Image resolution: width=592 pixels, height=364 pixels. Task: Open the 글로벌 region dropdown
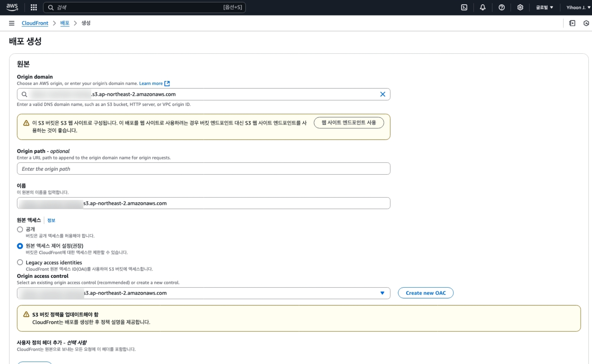[544, 7]
